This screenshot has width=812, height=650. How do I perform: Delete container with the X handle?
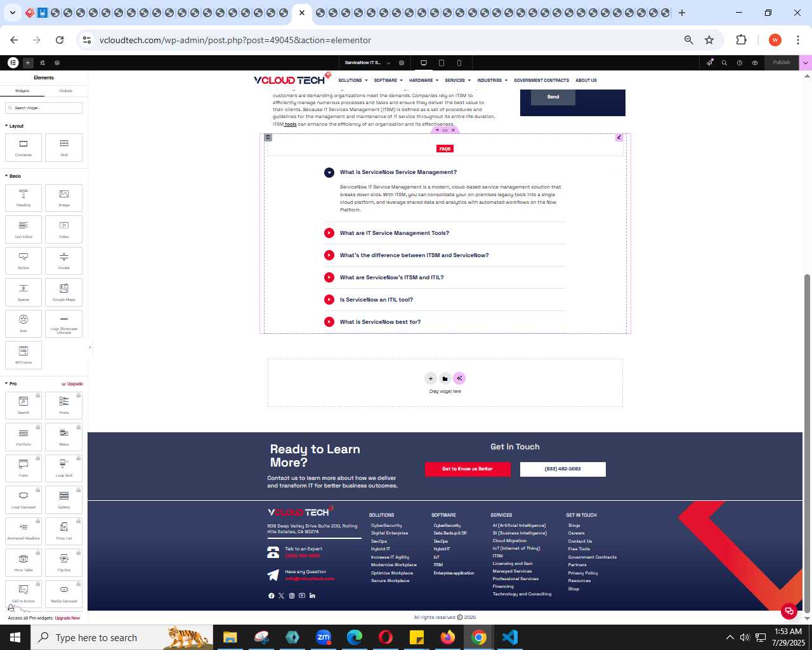pyautogui.click(x=453, y=130)
